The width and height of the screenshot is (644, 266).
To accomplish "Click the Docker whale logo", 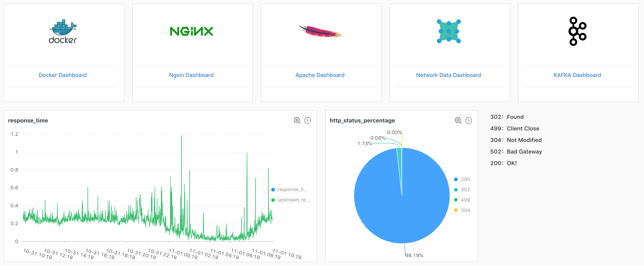I will [63, 31].
